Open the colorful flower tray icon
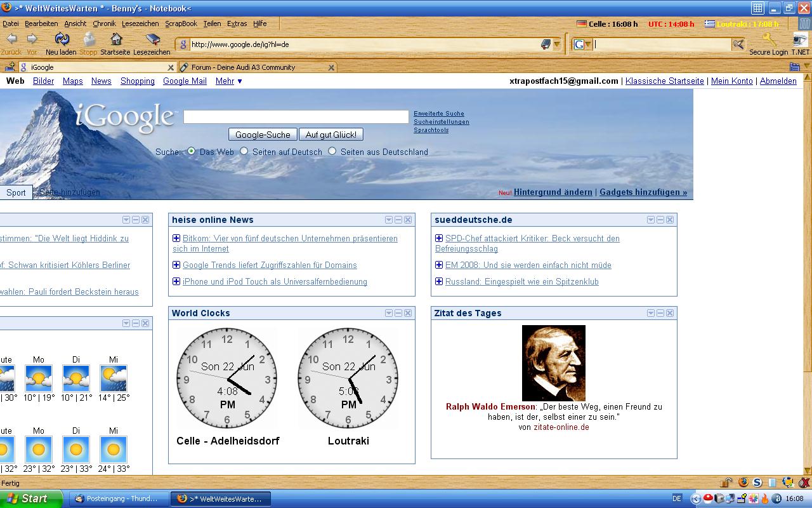This screenshot has height=508, width=812. pos(753,499)
